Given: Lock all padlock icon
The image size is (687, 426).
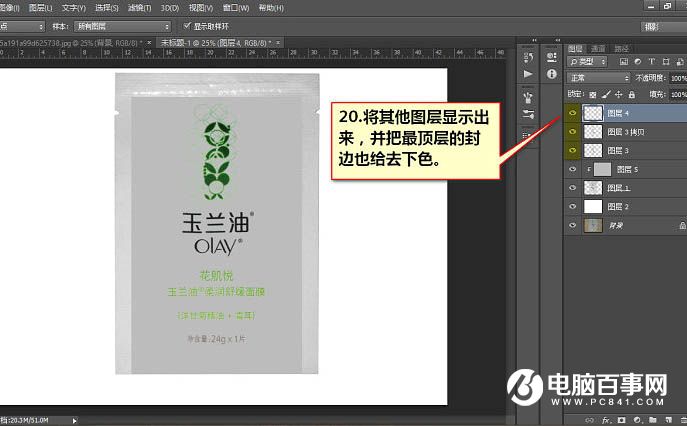Looking at the screenshot, I should point(631,94).
